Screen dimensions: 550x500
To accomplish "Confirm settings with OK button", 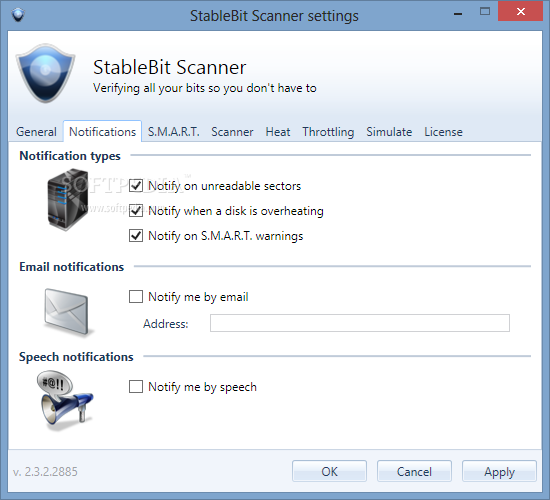I will click(x=329, y=471).
